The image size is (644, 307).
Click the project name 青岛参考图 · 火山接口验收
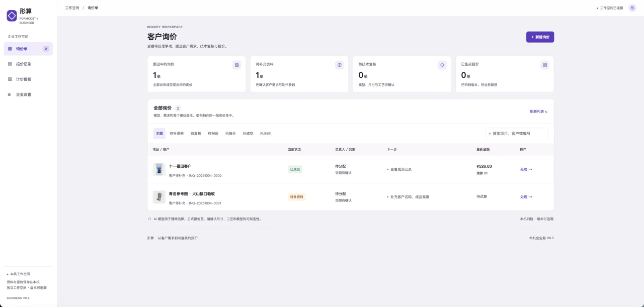tap(192, 194)
